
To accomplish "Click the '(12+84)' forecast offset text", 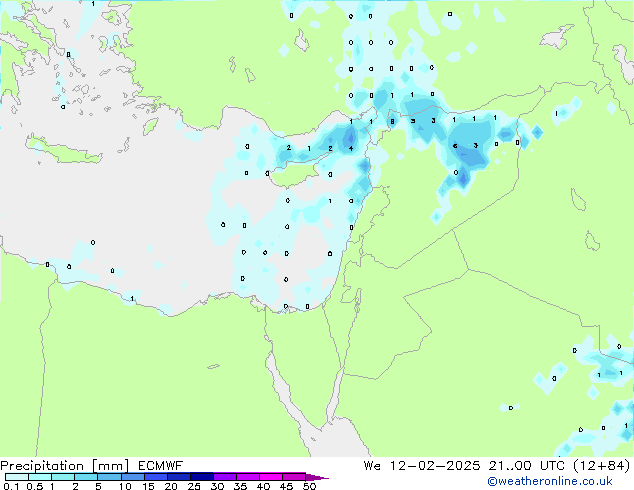I will pos(602,466).
